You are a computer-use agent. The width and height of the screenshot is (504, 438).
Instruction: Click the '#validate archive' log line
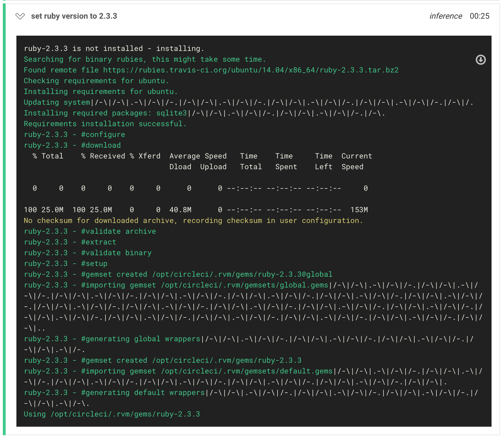pyautogui.click(x=90, y=231)
